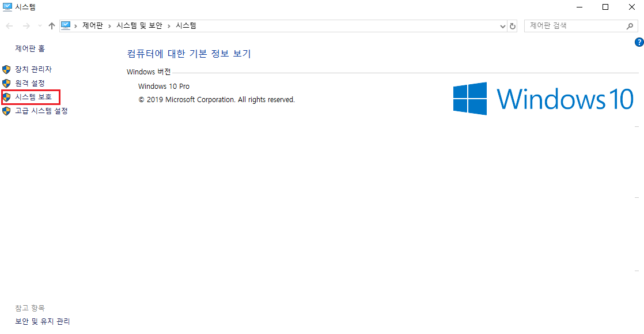Expand the chevron before 제어판 breadcrumb
644x334 pixels.
76,26
